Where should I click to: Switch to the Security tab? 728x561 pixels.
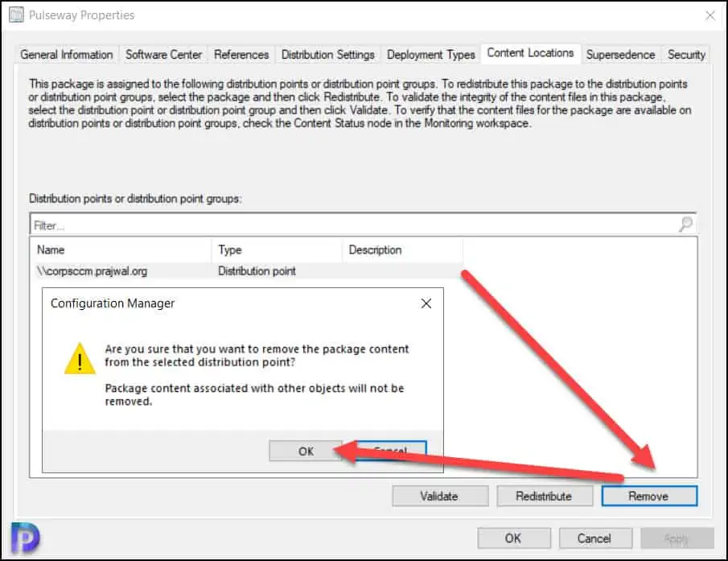point(685,55)
